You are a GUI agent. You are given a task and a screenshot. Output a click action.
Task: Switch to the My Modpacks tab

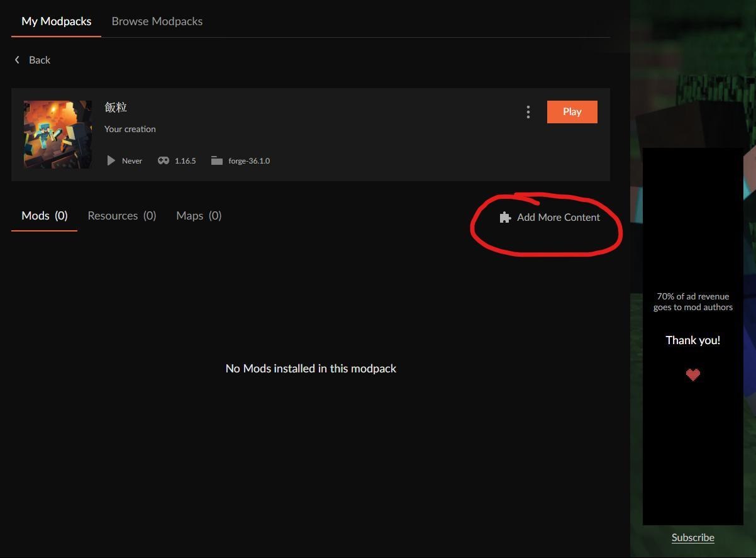coord(57,21)
